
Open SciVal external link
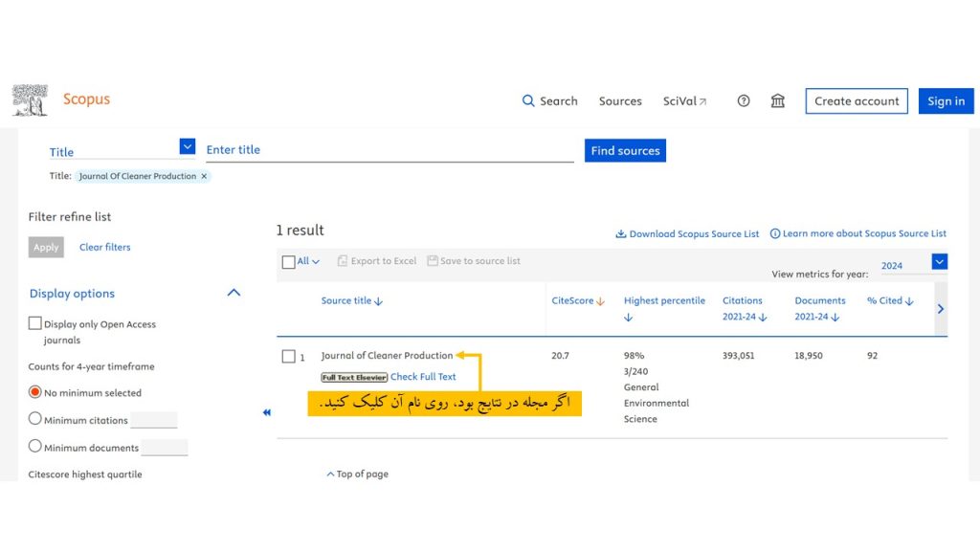click(684, 100)
